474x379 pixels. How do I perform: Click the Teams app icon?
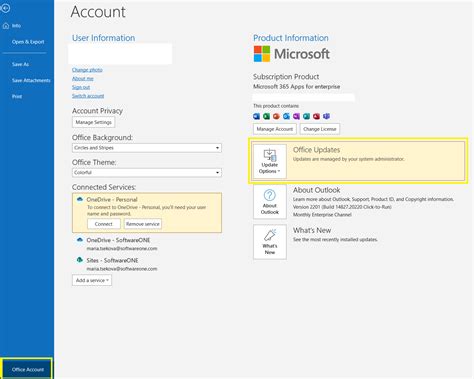tap(326, 116)
